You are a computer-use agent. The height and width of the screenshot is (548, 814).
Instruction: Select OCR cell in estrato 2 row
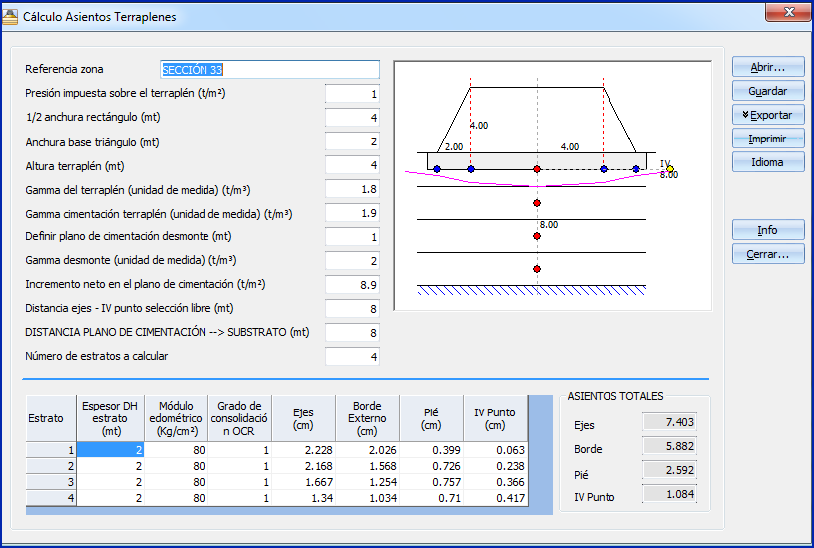[x=239, y=466]
